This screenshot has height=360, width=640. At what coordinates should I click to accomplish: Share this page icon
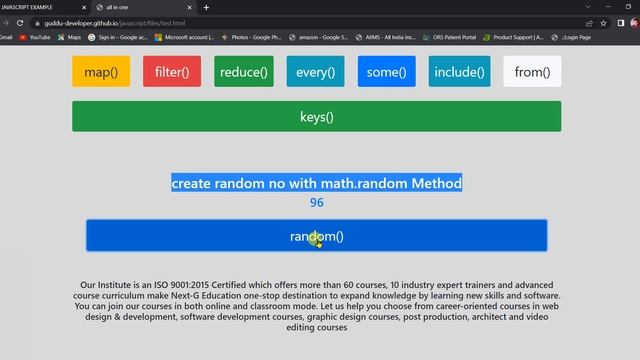coord(589,23)
